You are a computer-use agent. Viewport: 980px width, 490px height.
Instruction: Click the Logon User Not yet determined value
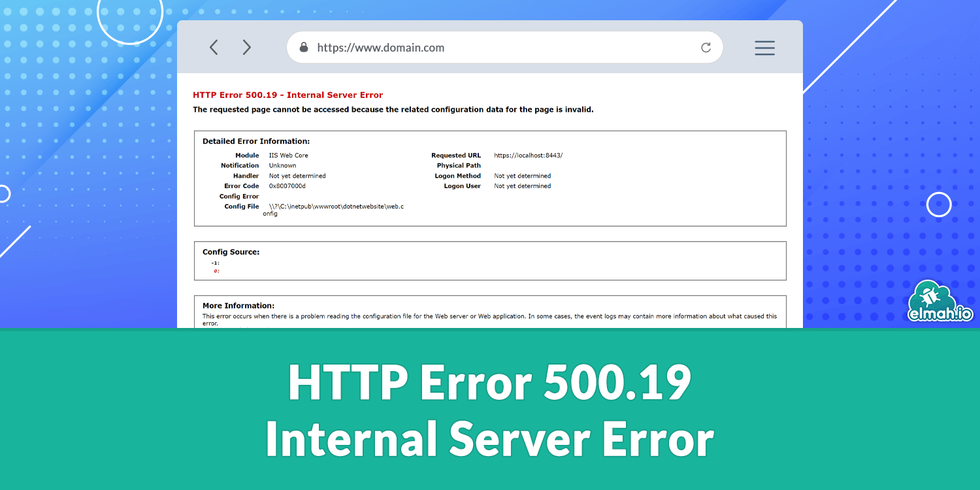tap(521, 186)
